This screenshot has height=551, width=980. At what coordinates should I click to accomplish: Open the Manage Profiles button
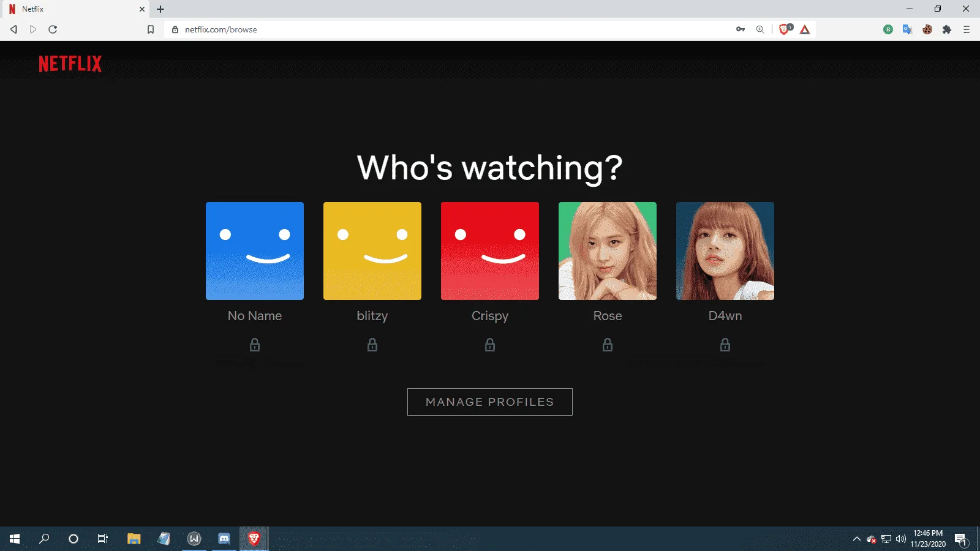(x=490, y=402)
